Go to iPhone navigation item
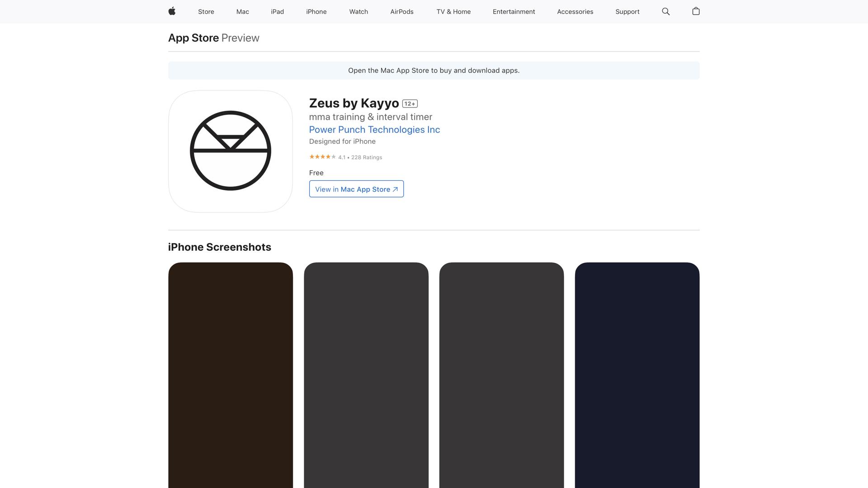 pyautogui.click(x=316, y=12)
